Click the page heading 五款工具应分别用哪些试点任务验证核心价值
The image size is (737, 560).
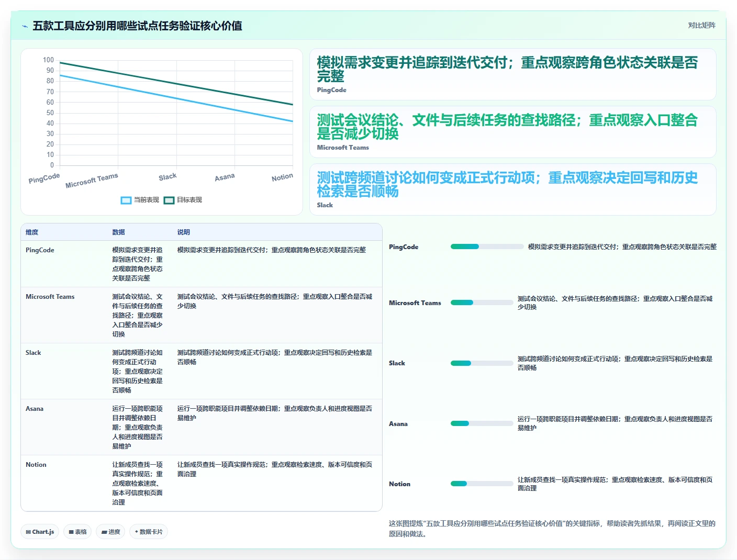click(x=137, y=26)
